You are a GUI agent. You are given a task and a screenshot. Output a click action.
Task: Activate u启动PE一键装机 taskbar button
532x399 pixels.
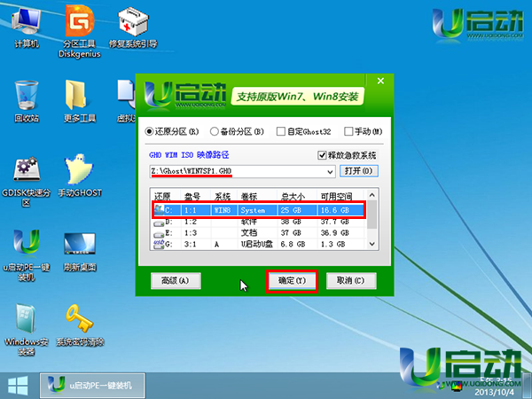(92, 386)
